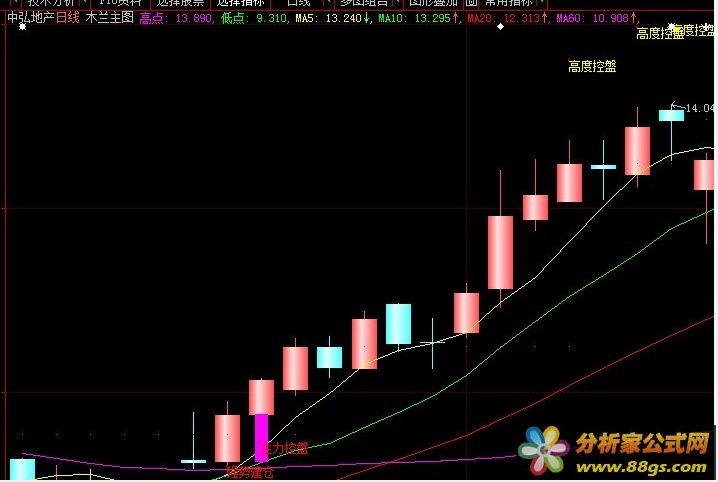Click the red 日线 label after 中弘地产
Image resolution: width=718 pixels, height=482 pixels.
[x=67, y=18]
